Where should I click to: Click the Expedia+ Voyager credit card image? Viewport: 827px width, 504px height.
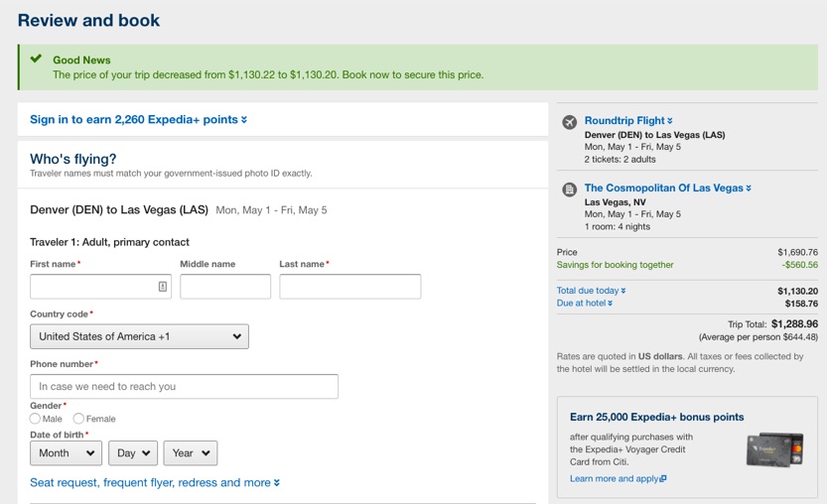[x=774, y=449]
